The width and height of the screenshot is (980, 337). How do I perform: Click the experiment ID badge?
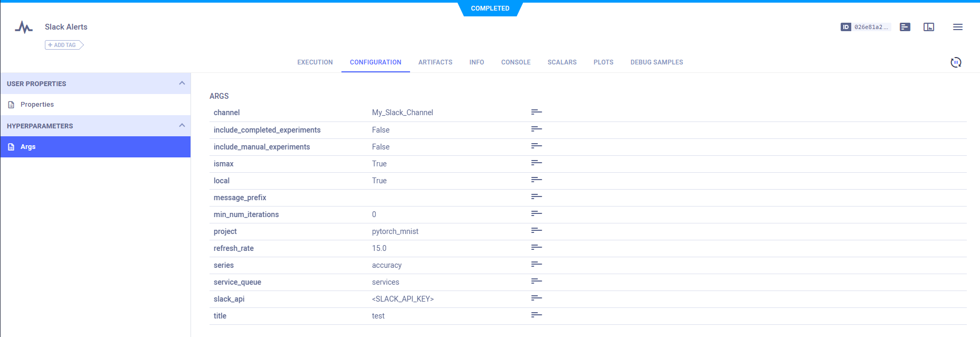coord(865,27)
